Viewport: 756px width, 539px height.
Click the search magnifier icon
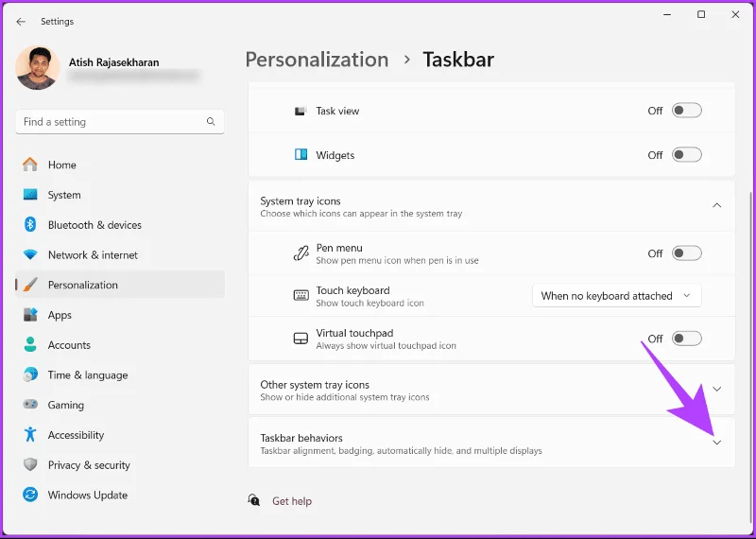[x=211, y=122]
